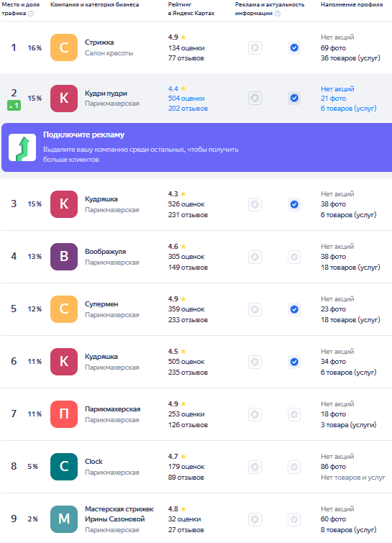Click the orange С avatar for Стрижка
This screenshot has width=392, height=543.
point(64,47)
